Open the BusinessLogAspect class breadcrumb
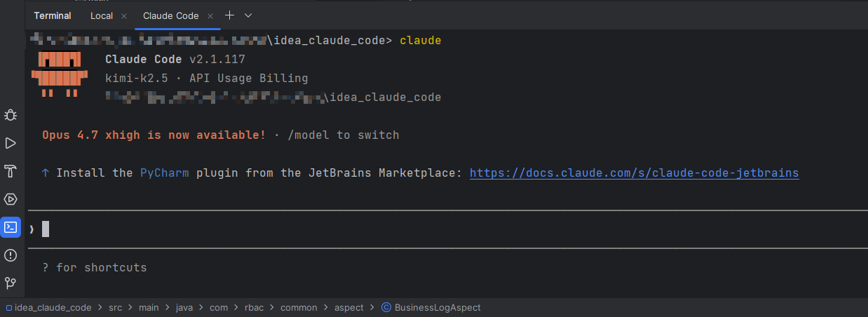 [437, 307]
